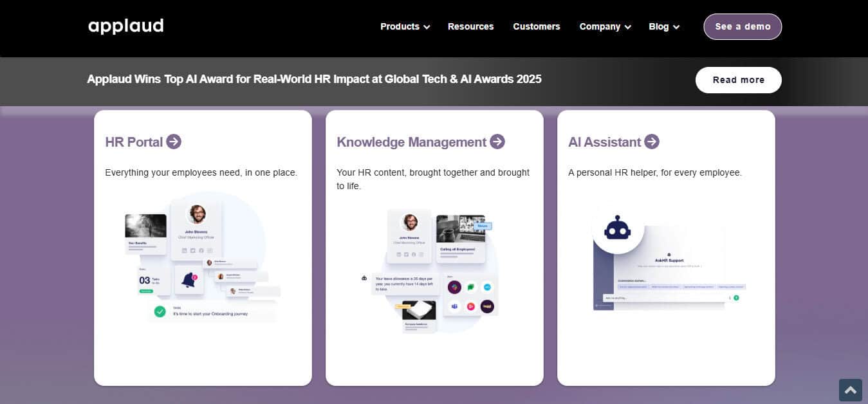Click the notification bell icon in HR Portal image
Viewport: 868px width, 404px height.
pyautogui.click(x=189, y=280)
